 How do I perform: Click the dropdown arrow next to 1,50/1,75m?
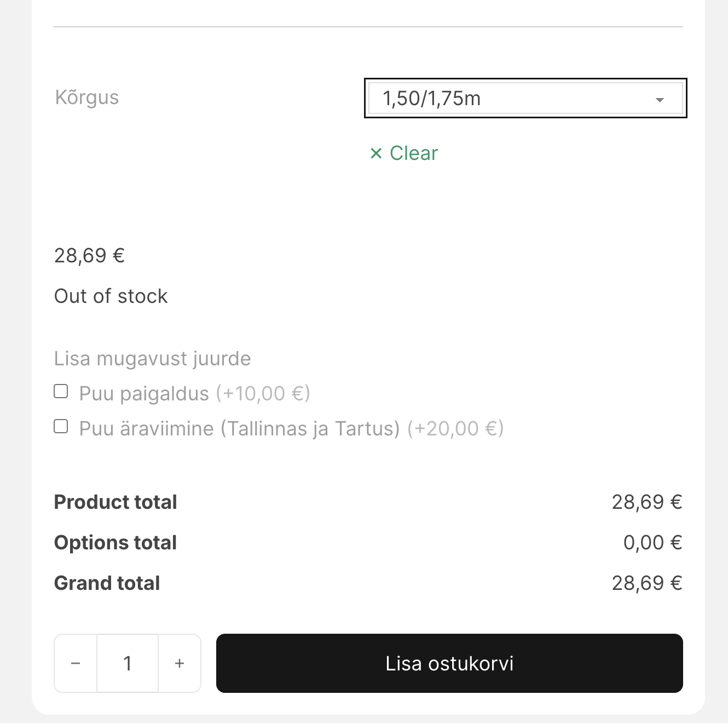[x=660, y=100]
